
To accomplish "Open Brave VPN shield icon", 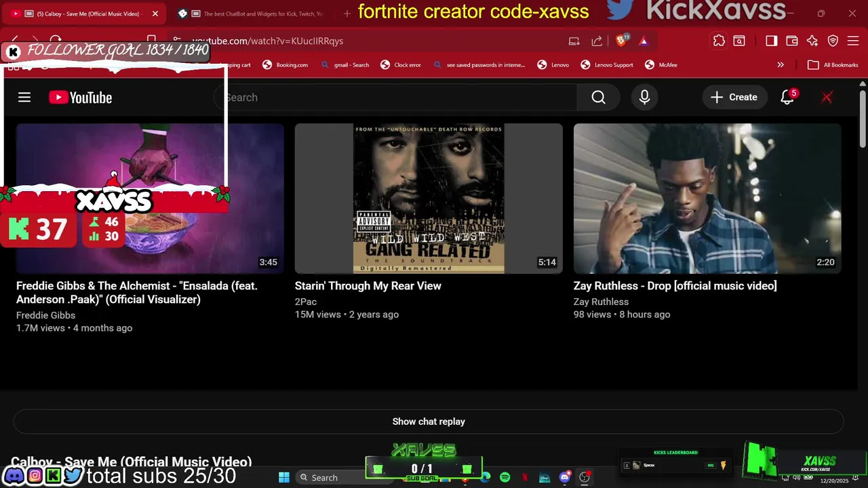I will pos(833,41).
